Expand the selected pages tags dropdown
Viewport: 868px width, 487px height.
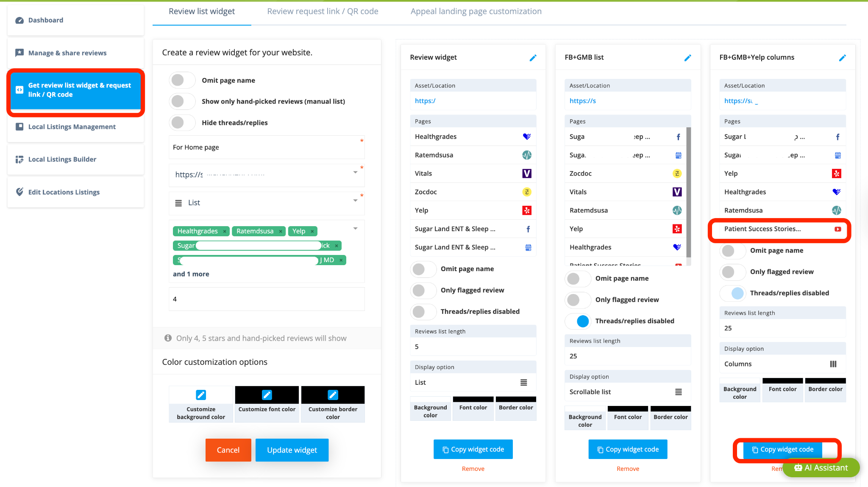tap(355, 229)
